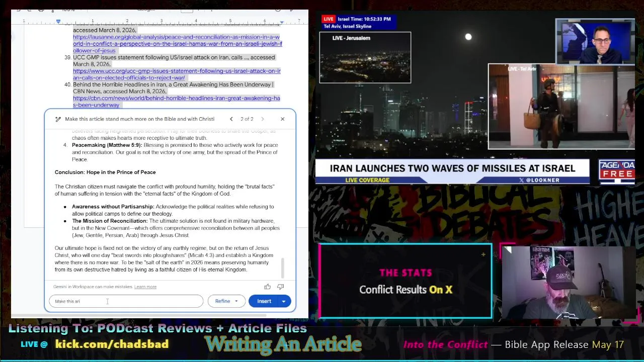
Task: Click the 'LIVE COVERAGE' banner label
Action: click(x=367, y=180)
